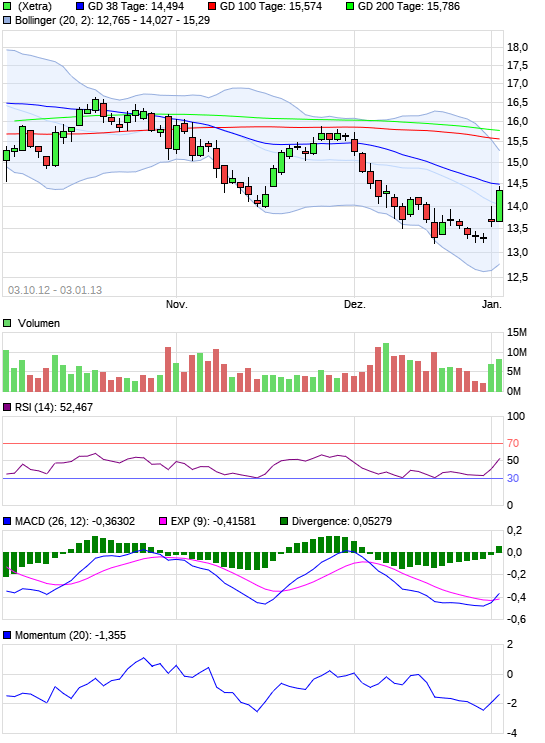Click the date range 03.10.12 - 03.01.13 text

point(55,290)
